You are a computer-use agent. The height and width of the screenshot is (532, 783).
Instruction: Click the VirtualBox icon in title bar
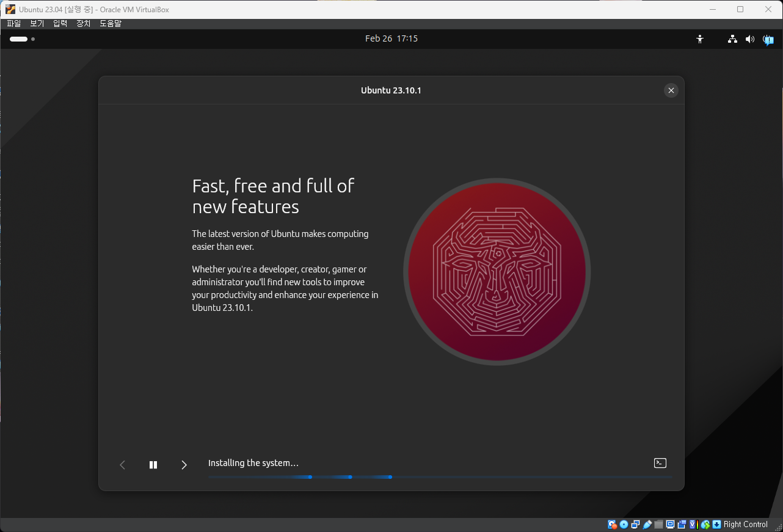[x=10, y=9]
